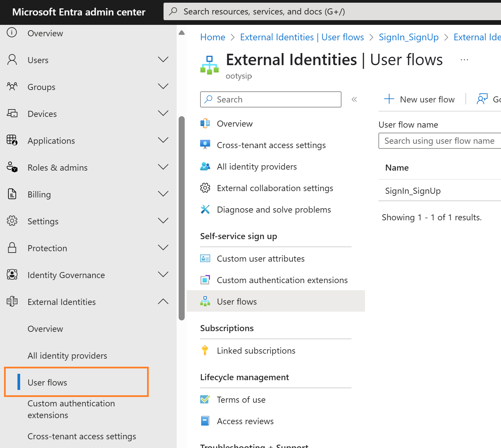Screen dimensions: 501x448
Task: Open the ellipsis more options beside title
Action: tap(464, 60)
